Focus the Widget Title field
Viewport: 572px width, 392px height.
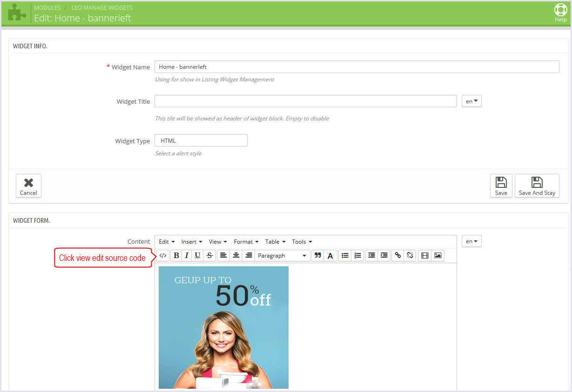(305, 101)
